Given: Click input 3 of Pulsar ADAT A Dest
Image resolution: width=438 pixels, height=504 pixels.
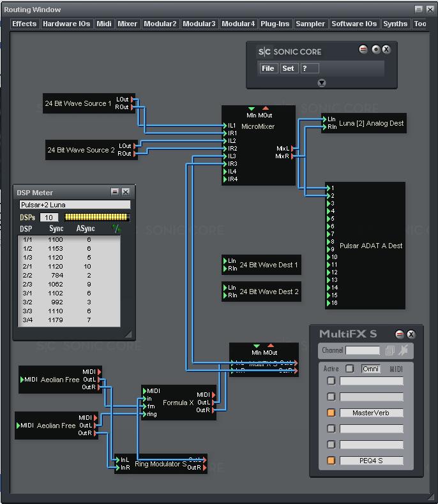Looking at the screenshot, I should 329,204.
